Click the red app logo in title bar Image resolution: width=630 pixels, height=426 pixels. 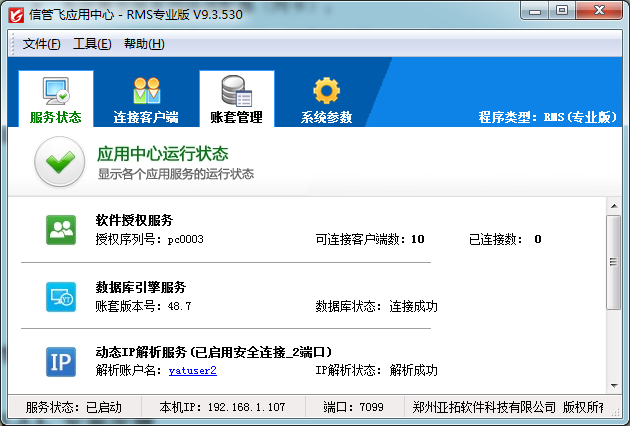coord(16,13)
